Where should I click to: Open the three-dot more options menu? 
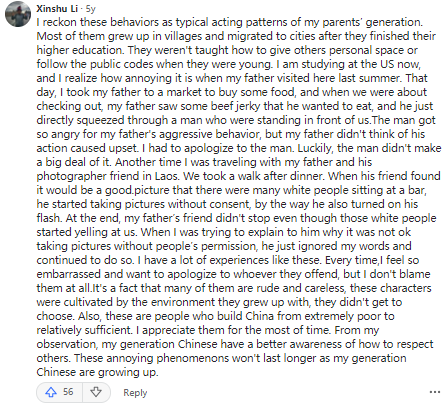point(435,392)
